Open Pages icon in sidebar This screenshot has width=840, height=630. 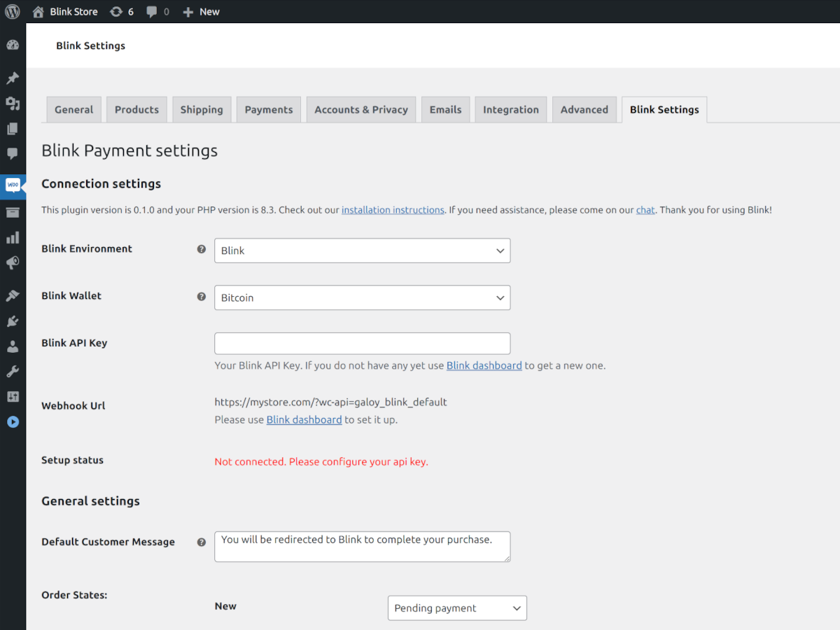[13, 129]
